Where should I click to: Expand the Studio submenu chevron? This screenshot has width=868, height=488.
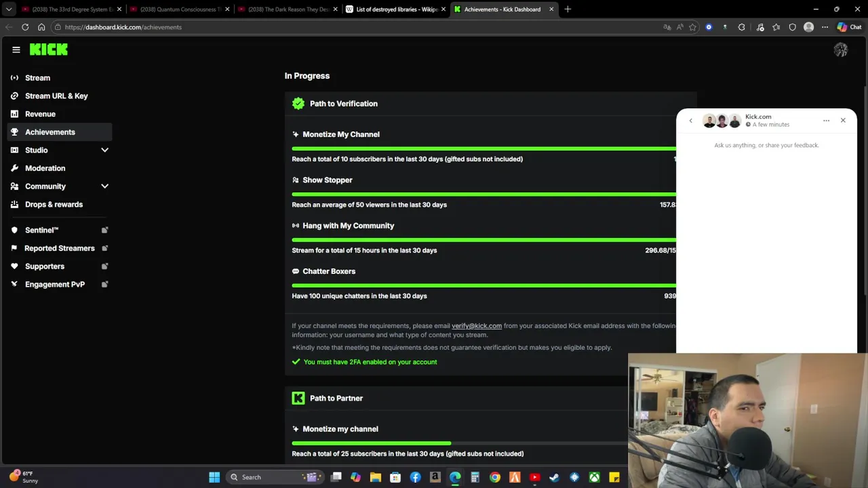click(x=104, y=150)
